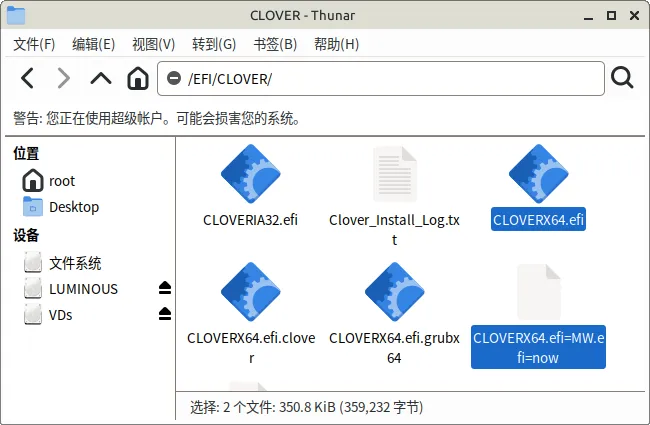650x425 pixels.
Task: Minimize the Thunar window
Action: [588, 17]
